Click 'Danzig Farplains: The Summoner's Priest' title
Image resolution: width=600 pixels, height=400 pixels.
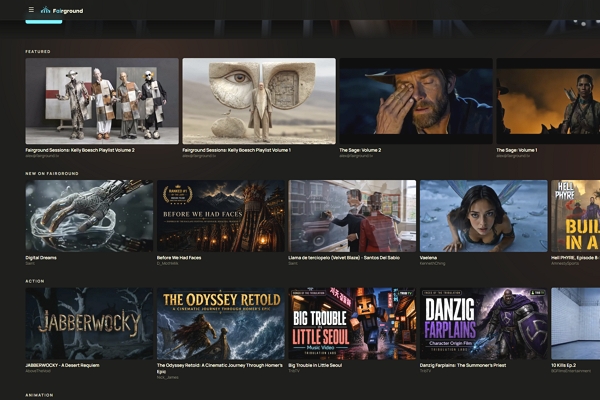pyautogui.click(x=463, y=365)
